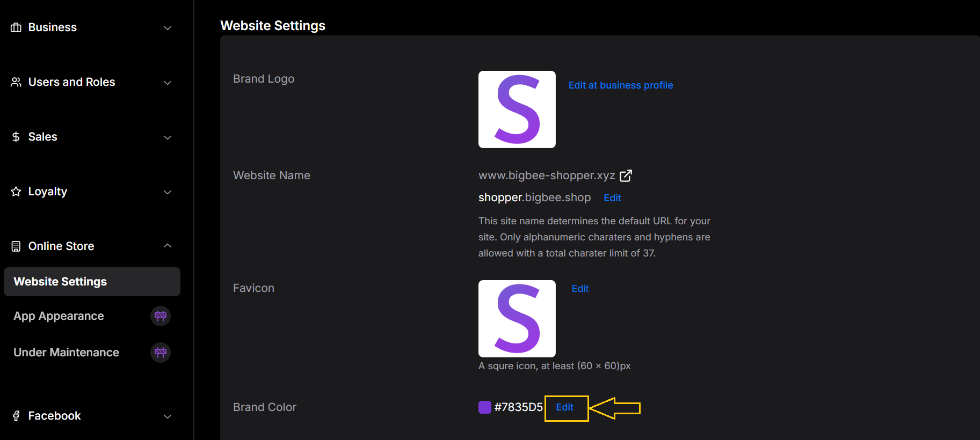This screenshot has width=980, height=440.
Task: Open Under Maintenance menu item
Action: tap(66, 353)
